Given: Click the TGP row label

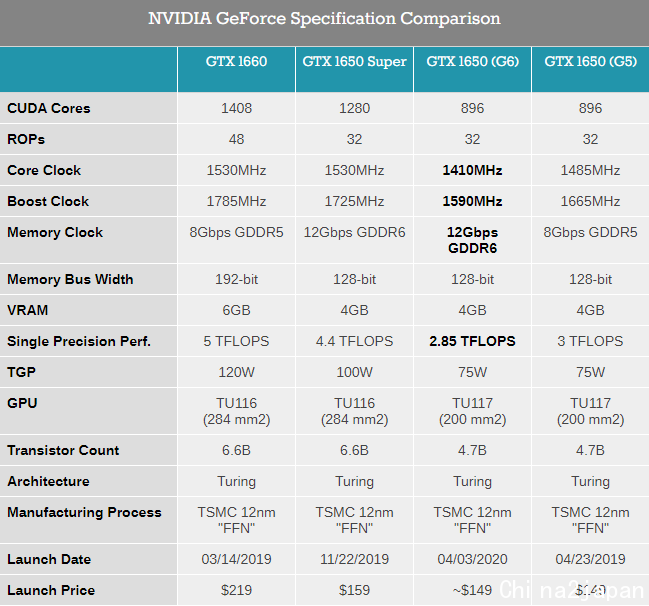Looking at the screenshot, I should pos(21,372).
